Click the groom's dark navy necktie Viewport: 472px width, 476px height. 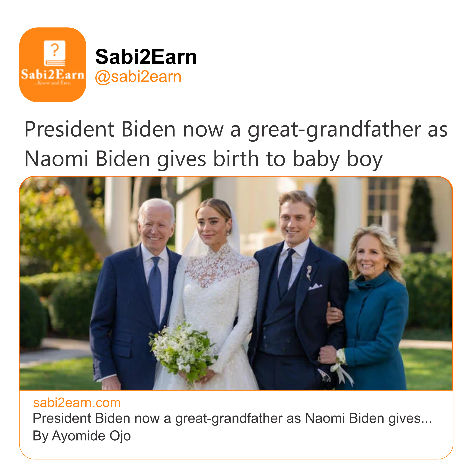coord(287,271)
